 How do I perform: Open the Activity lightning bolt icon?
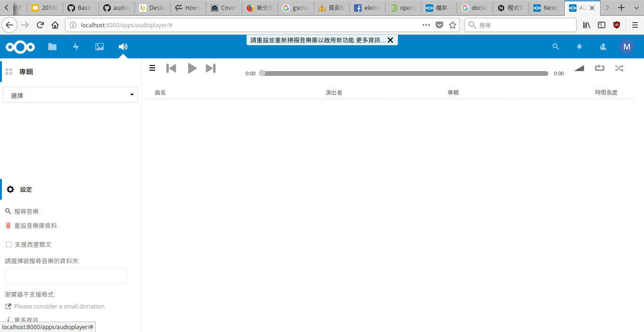click(76, 47)
